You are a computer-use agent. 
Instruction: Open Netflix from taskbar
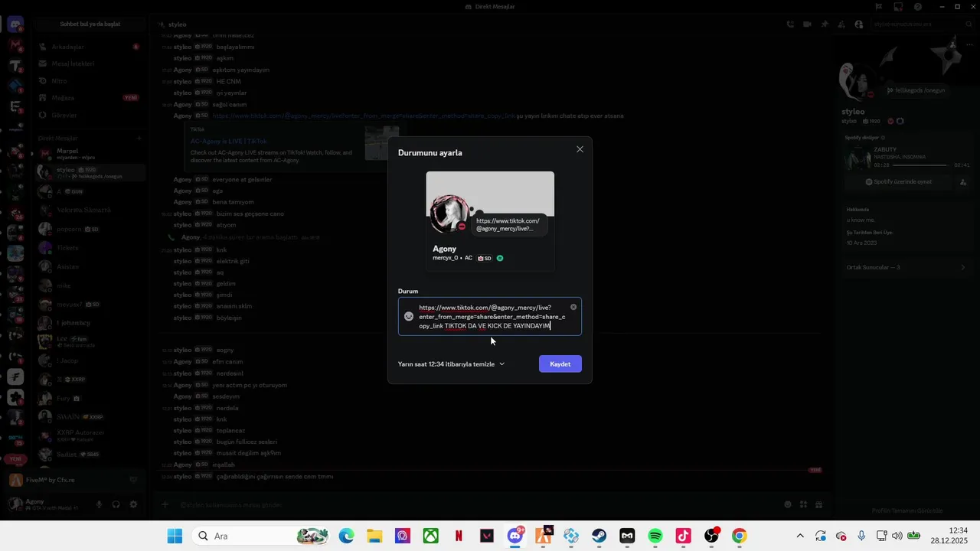[459, 536]
